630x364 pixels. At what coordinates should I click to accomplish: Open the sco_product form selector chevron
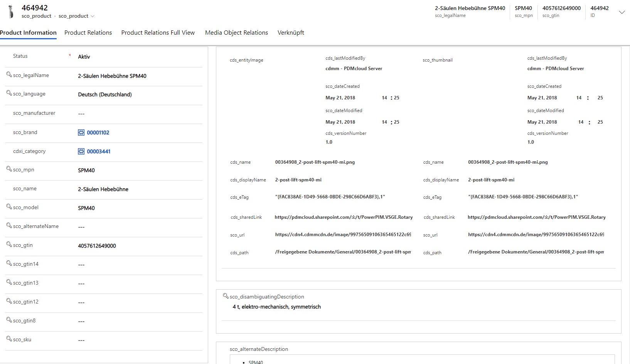click(93, 16)
